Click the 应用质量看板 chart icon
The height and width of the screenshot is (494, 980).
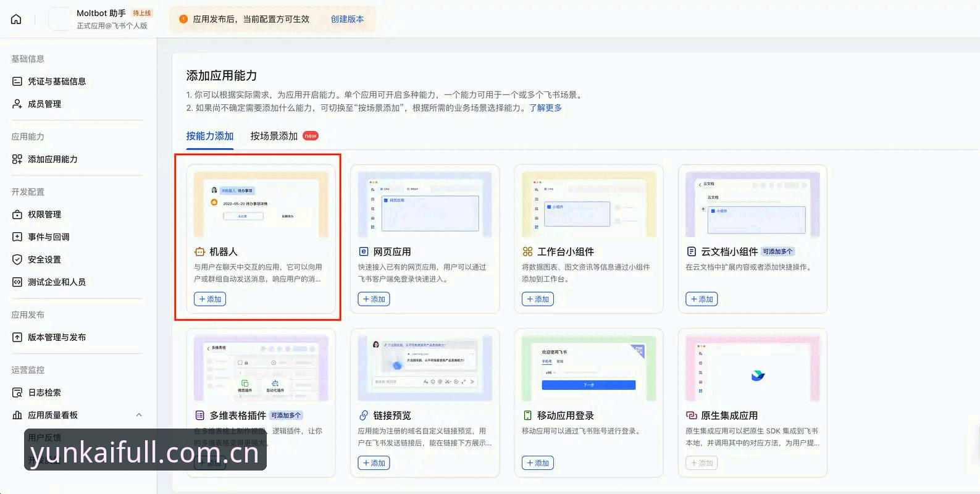tap(17, 415)
